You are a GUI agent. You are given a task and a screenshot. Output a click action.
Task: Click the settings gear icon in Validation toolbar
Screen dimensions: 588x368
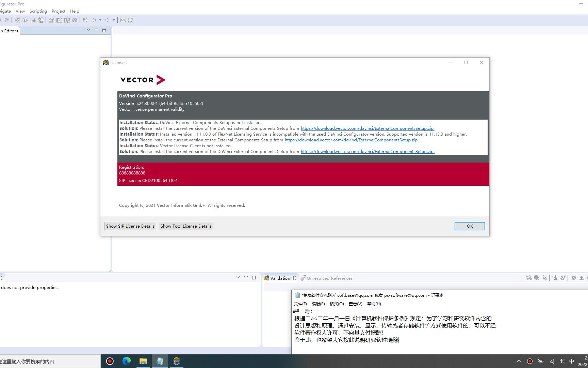(537, 278)
